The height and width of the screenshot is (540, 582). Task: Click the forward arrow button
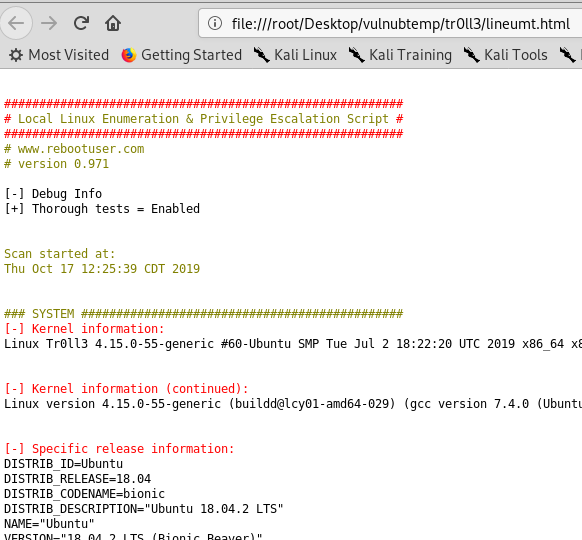click(49, 23)
